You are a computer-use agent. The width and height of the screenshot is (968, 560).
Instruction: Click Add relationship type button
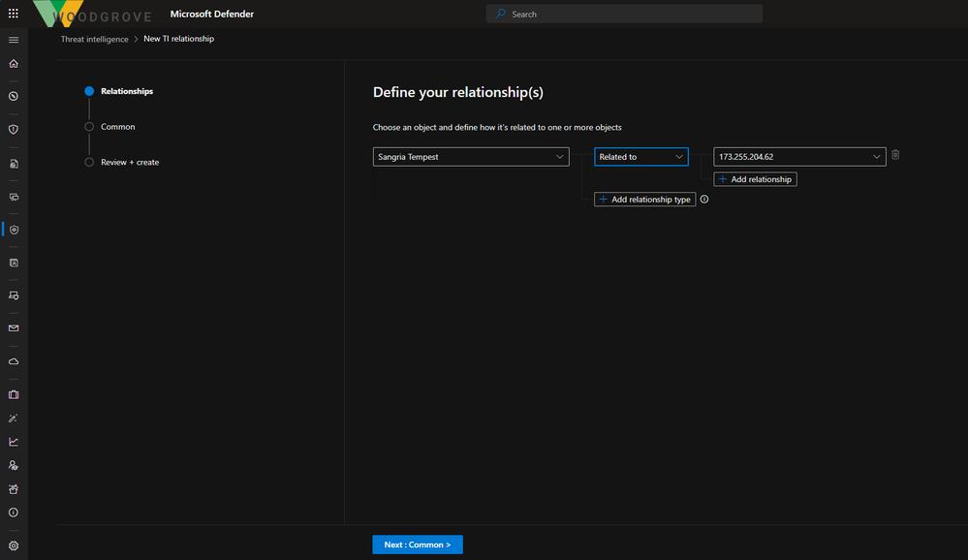point(644,200)
